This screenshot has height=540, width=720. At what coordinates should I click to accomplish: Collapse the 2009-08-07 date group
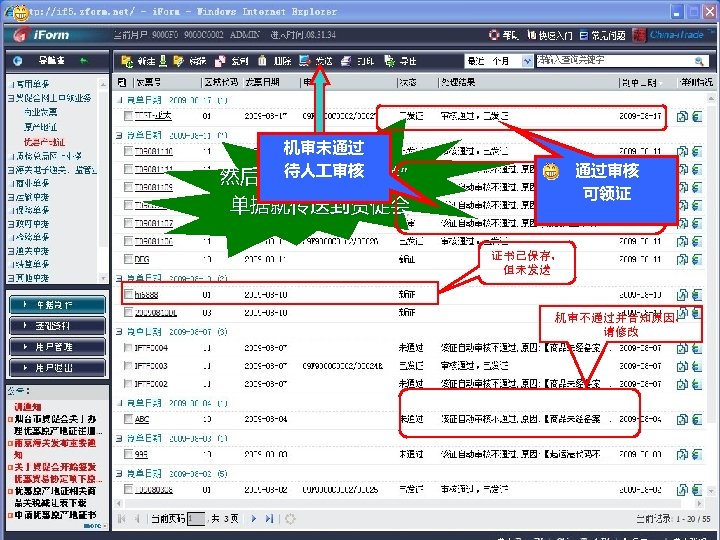click(x=119, y=332)
